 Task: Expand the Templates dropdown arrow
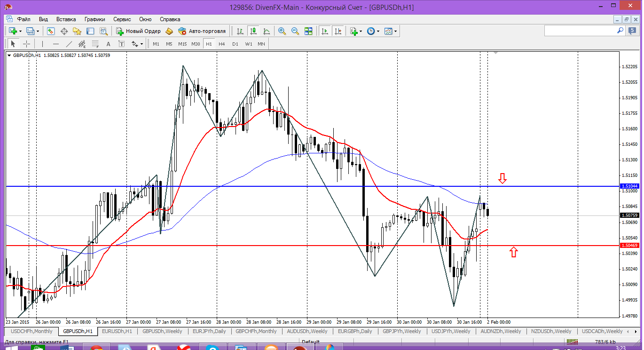pos(396,31)
